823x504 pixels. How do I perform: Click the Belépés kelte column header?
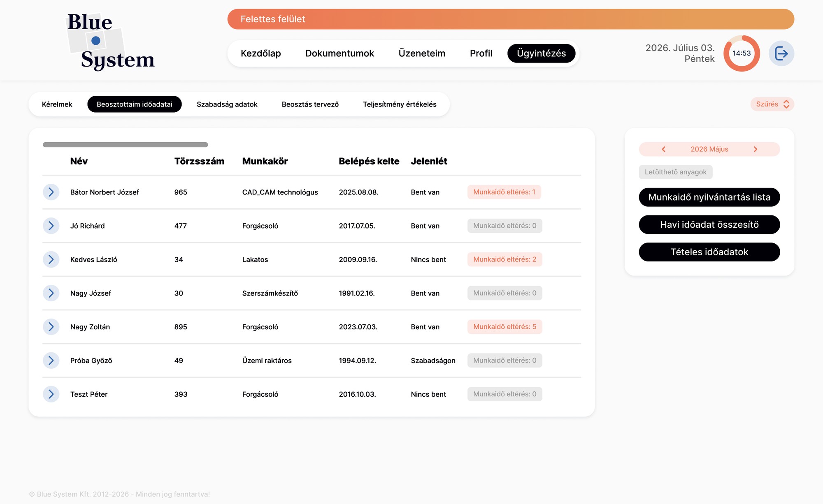[369, 161]
